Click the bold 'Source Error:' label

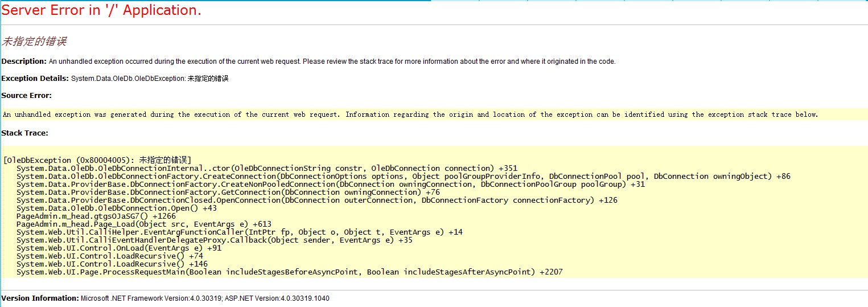[27, 95]
